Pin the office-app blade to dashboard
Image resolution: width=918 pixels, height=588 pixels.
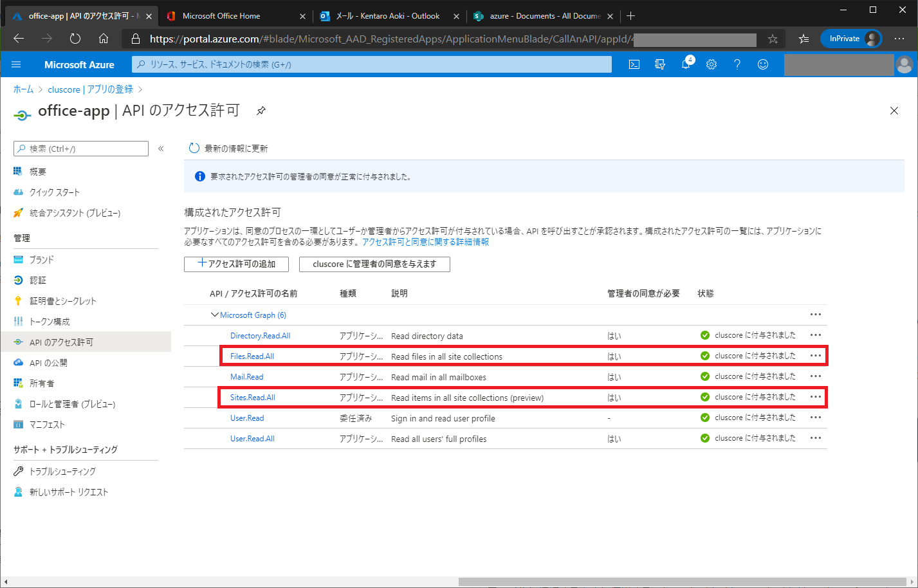click(x=261, y=111)
